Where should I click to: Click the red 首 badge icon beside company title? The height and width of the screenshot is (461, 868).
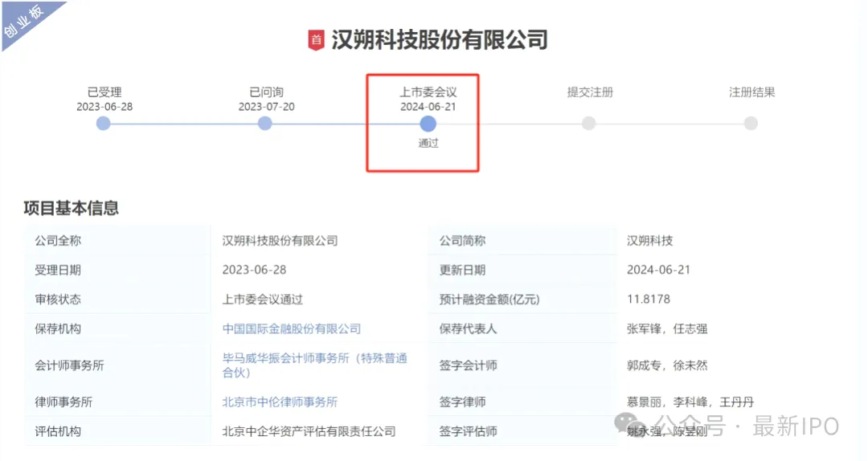tap(316, 40)
